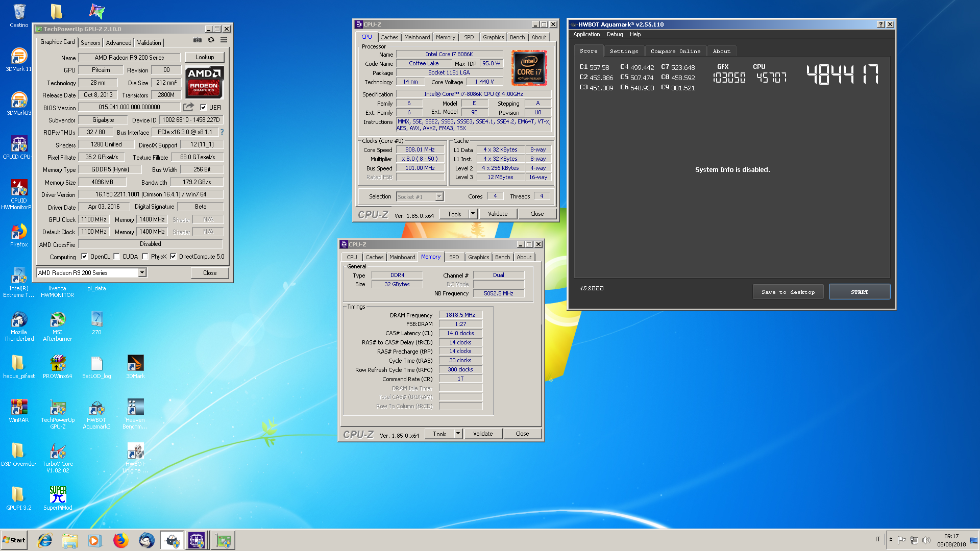The width and height of the screenshot is (980, 551).
Task: Click GPU-Z refresh icon
Action: point(211,40)
